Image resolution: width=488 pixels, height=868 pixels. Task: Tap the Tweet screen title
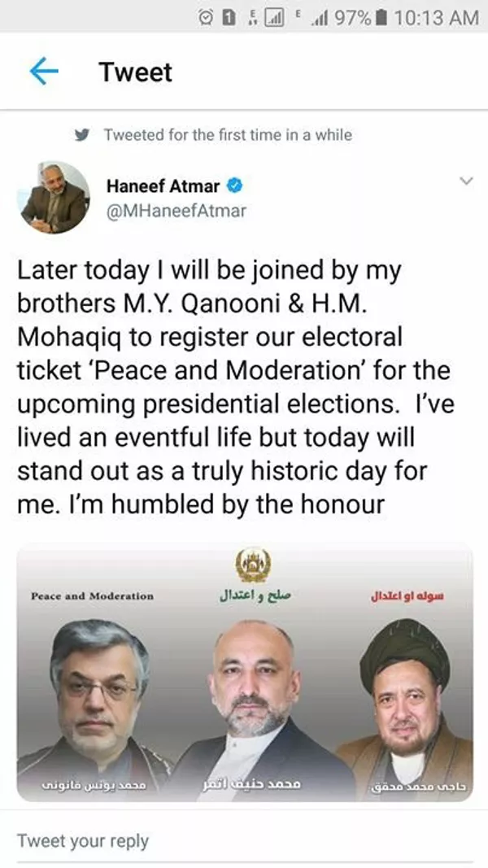(135, 72)
